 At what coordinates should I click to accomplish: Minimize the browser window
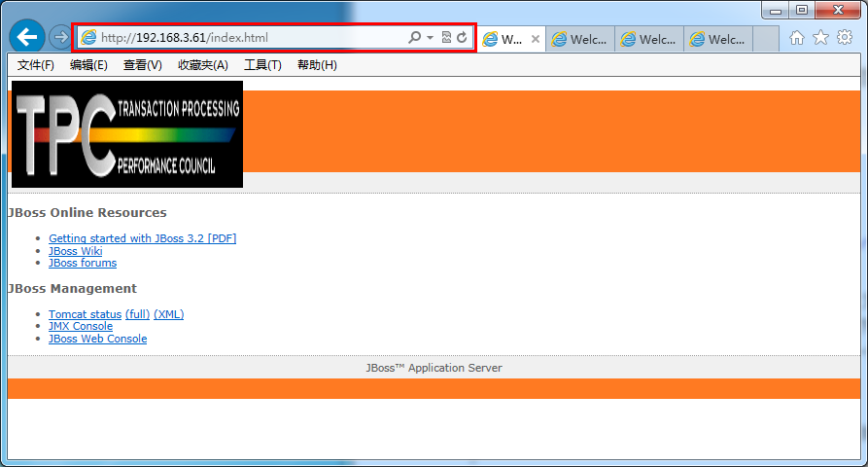click(x=775, y=10)
